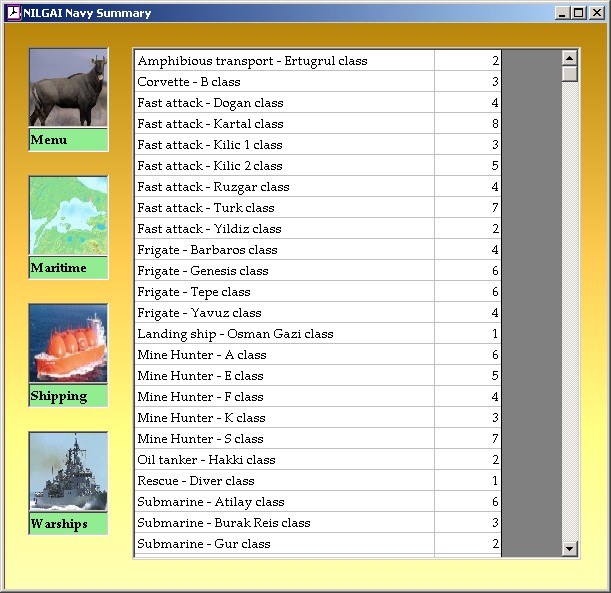
Task: Click the nilgai antelope Menu image
Action: tap(68, 88)
